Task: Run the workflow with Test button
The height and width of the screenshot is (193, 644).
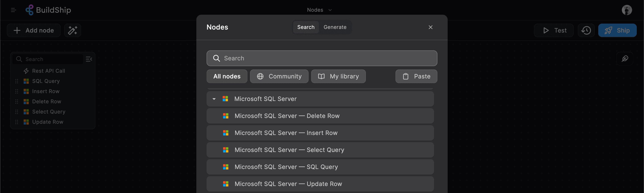Action: [553, 30]
